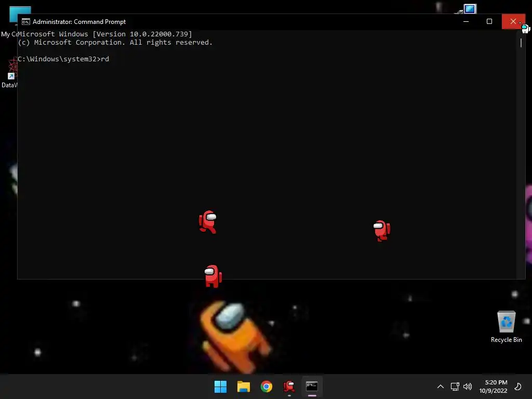Image resolution: width=532 pixels, height=399 pixels.
Task: Click the '(c) Microsoft Corporation. All rights reserved.' line
Action: (115, 43)
